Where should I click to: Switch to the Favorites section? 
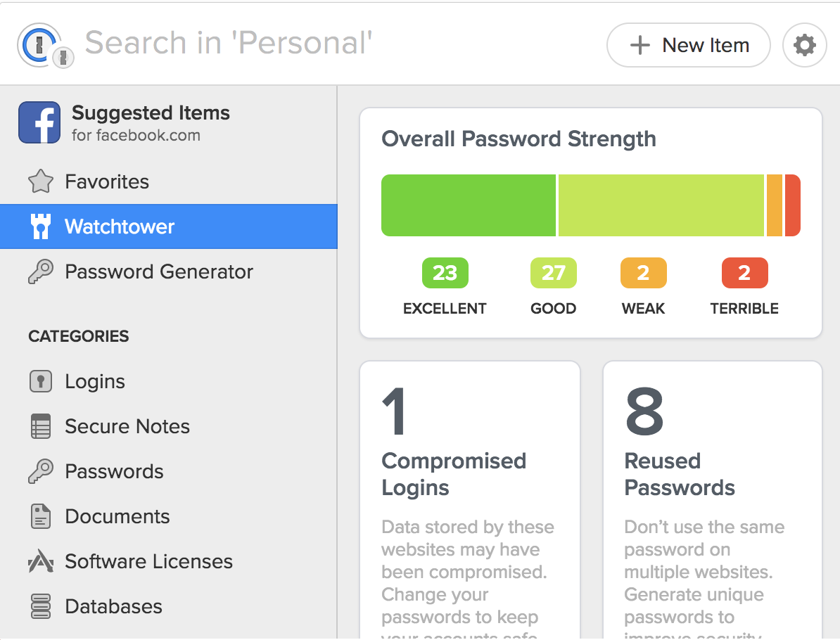pyautogui.click(x=106, y=181)
